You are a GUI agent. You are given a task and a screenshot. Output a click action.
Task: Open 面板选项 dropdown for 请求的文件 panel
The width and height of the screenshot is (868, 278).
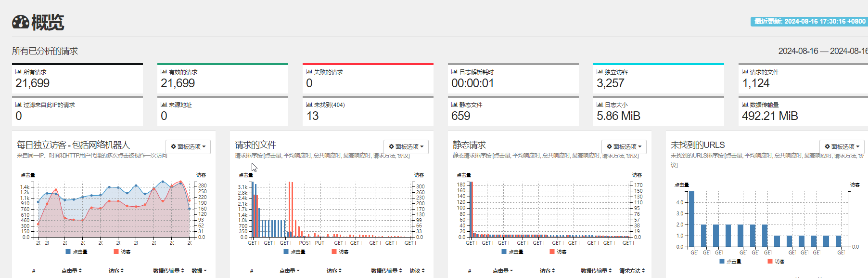(x=406, y=146)
